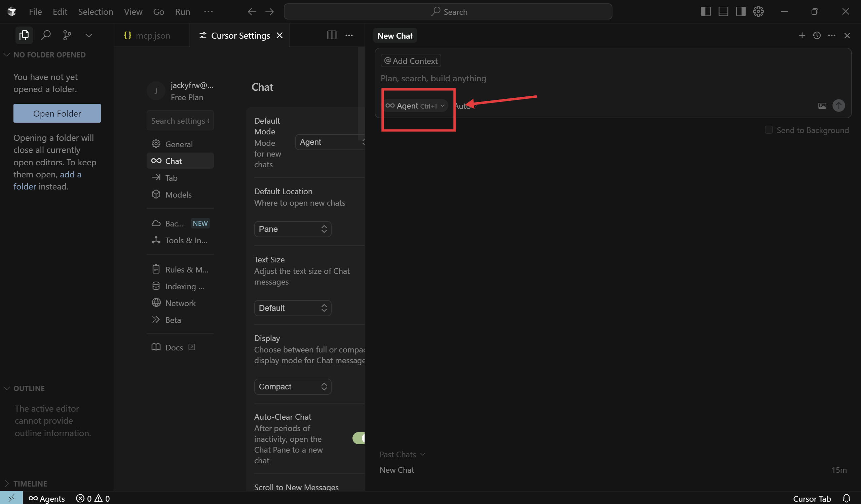
Task: Open editor more actions ellipsis
Action: point(349,35)
